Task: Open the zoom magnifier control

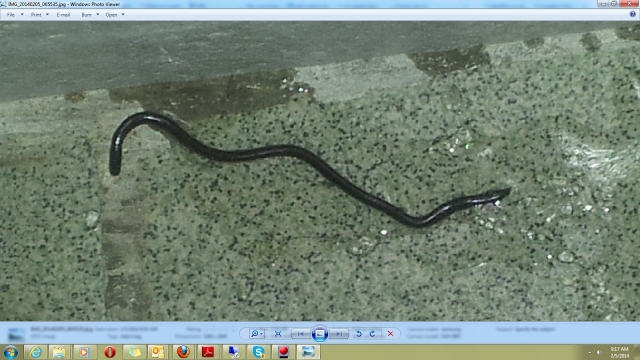Action: tap(256, 334)
